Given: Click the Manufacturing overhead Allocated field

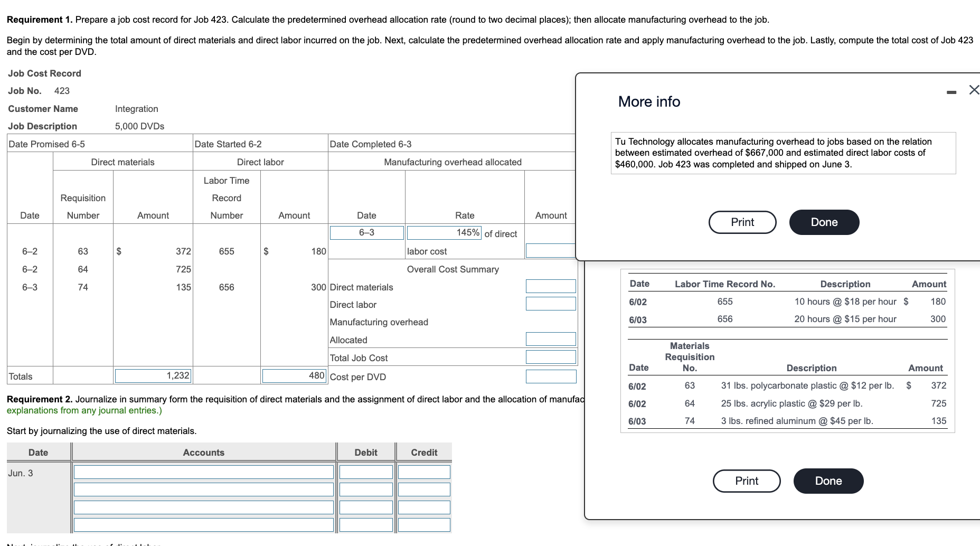Looking at the screenshot, I should tap(550, 338).
